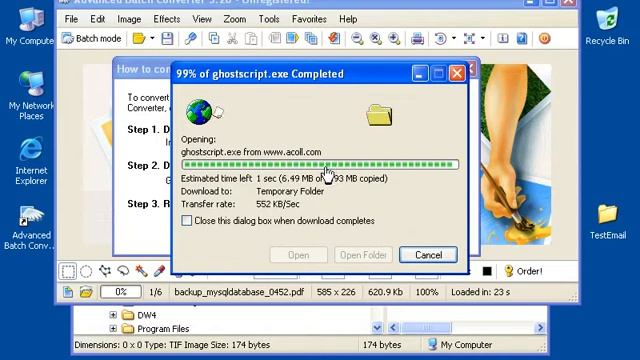Click the Cut scissors icon
The image size is (640, 360).
[233, 39]
